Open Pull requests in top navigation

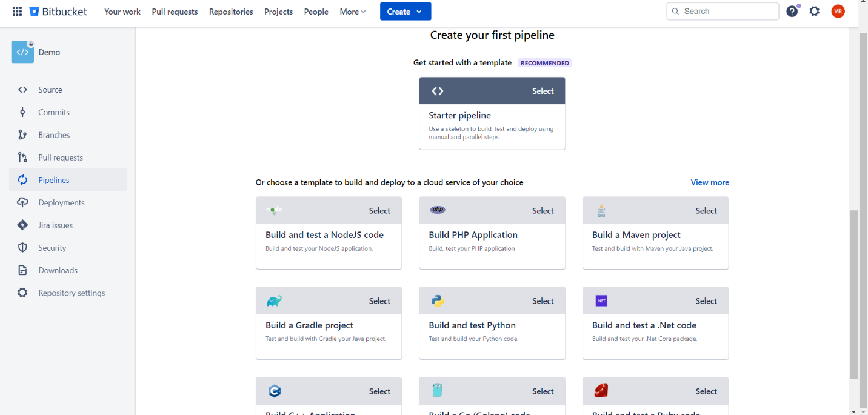[175, 12]
